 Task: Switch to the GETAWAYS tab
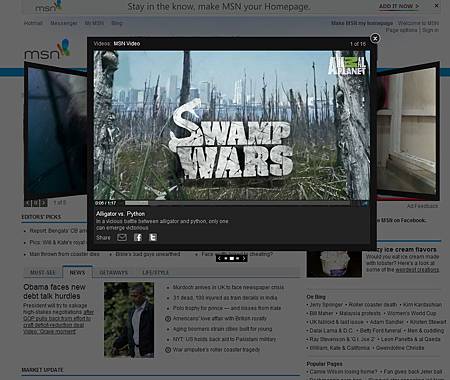114,272
